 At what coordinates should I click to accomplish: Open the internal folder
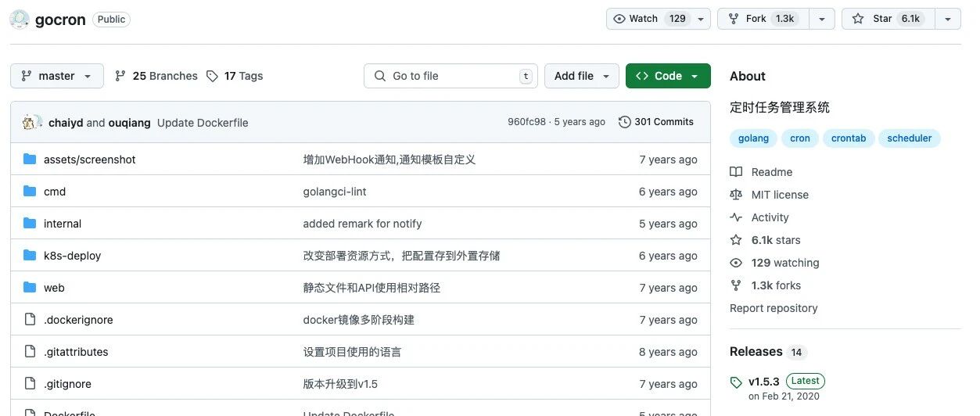coord(63,224)
